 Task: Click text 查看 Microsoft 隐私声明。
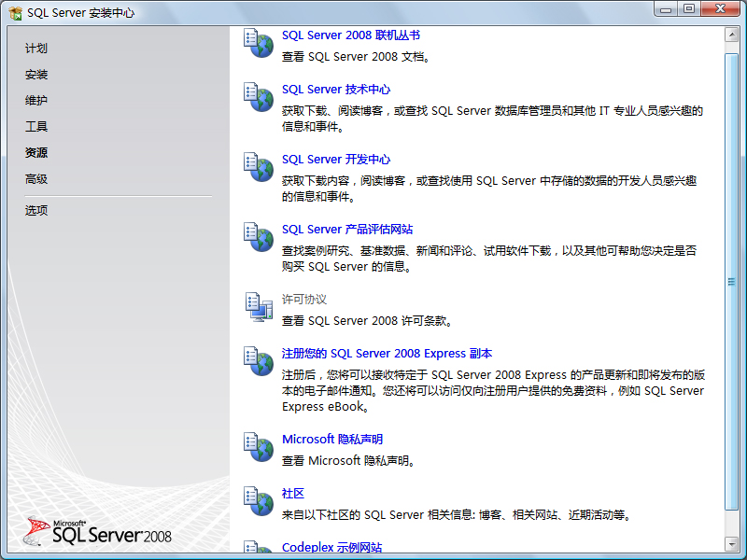coord(349,460)
